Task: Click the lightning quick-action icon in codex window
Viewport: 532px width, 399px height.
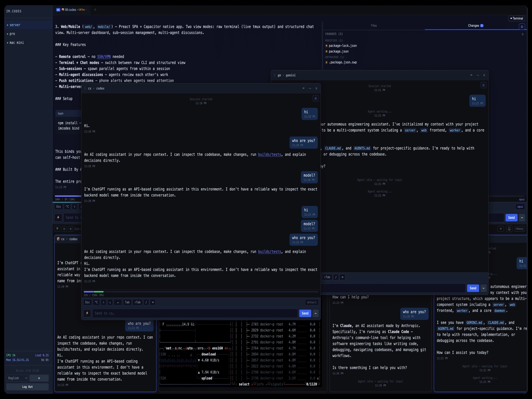Action: (x=87, y=313)
